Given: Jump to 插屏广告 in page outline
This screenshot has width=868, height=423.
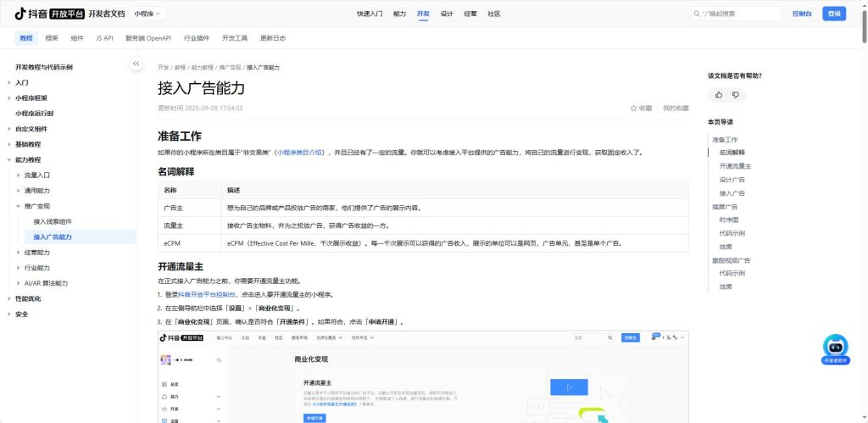Looking at the screenshot, I should click(725, 207).
